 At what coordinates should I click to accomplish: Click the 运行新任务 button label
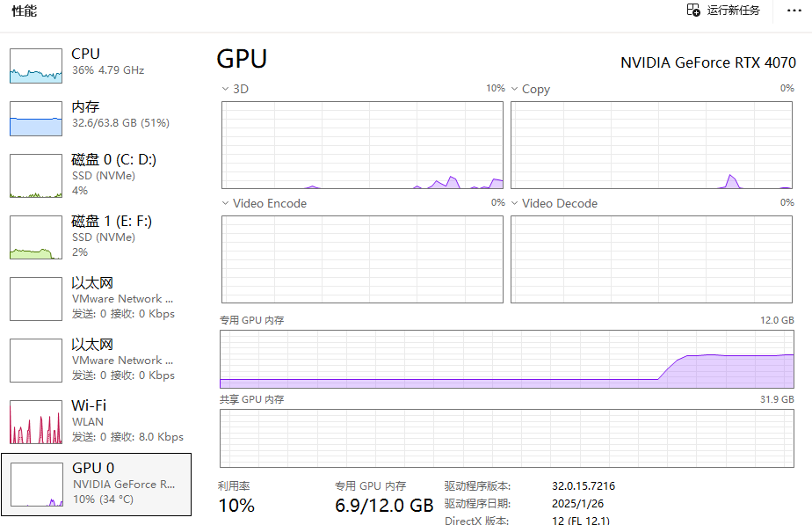(734, 11)
